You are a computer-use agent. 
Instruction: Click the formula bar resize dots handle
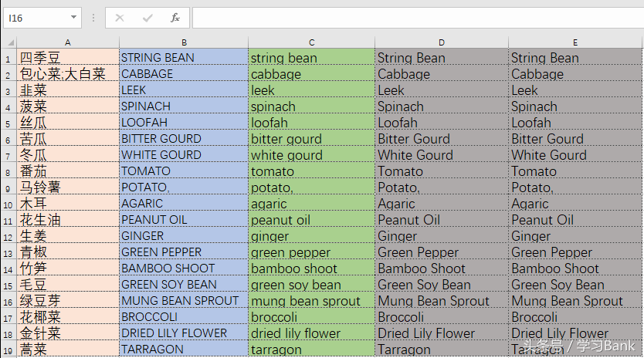coord(93,17)
